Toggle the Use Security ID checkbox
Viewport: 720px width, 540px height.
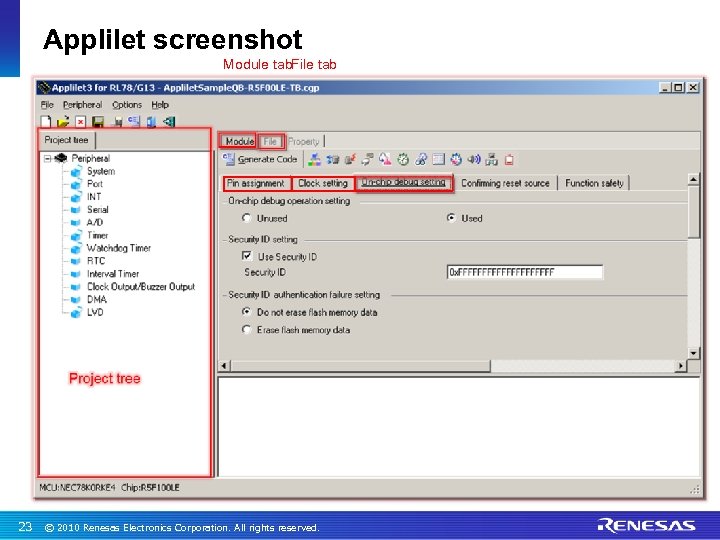247,256
